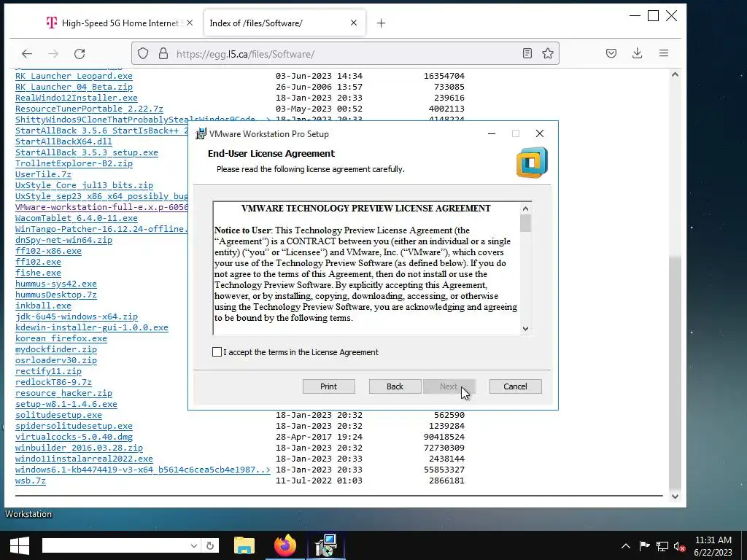747x560 pixels.
Task: Open the tracking protection shield icon
Action: (x=143, y=53)
